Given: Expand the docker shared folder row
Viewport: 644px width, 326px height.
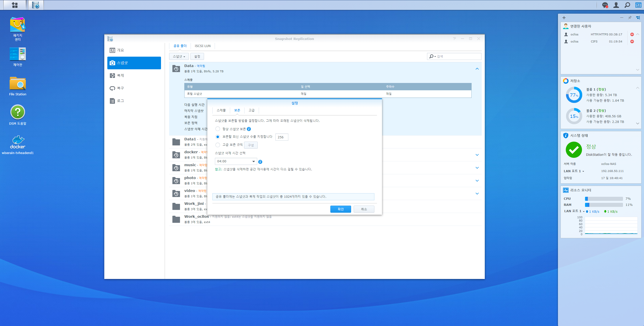Looking at the screenshot, I should click(x=477, y=155).
